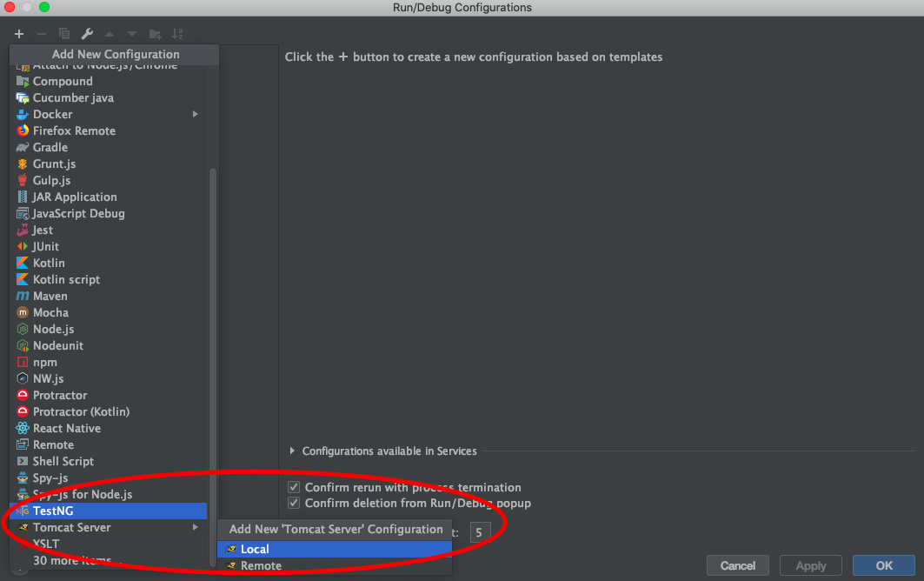Click the Create New Folder icon
The width and height of the screenshot is (924, 581).
click(155, 34)
